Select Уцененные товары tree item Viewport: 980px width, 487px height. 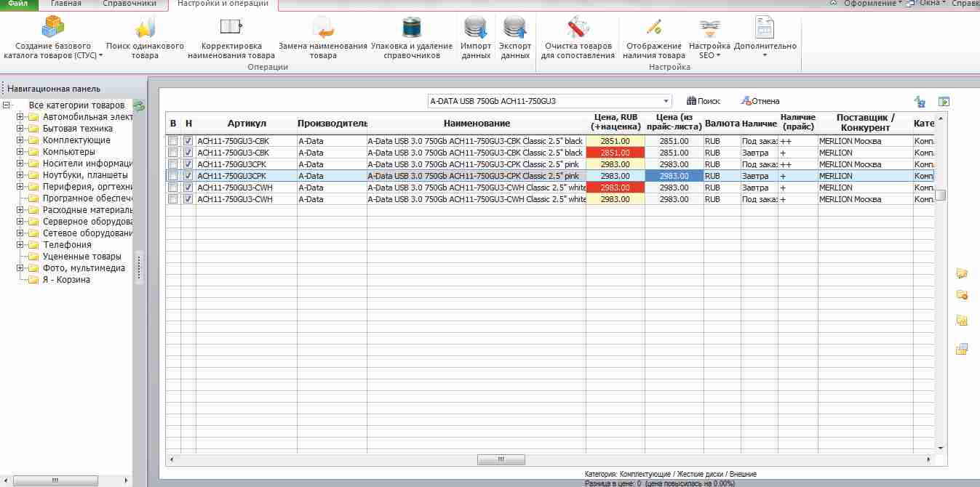82,257
